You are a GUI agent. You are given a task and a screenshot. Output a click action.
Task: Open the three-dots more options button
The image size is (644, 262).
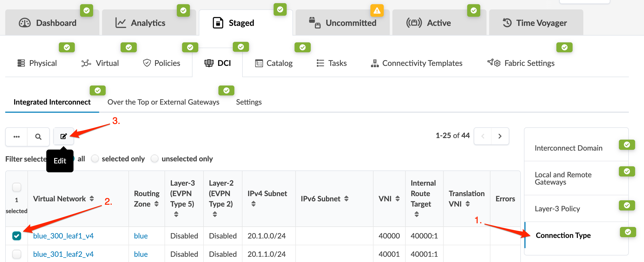point(16,136)
